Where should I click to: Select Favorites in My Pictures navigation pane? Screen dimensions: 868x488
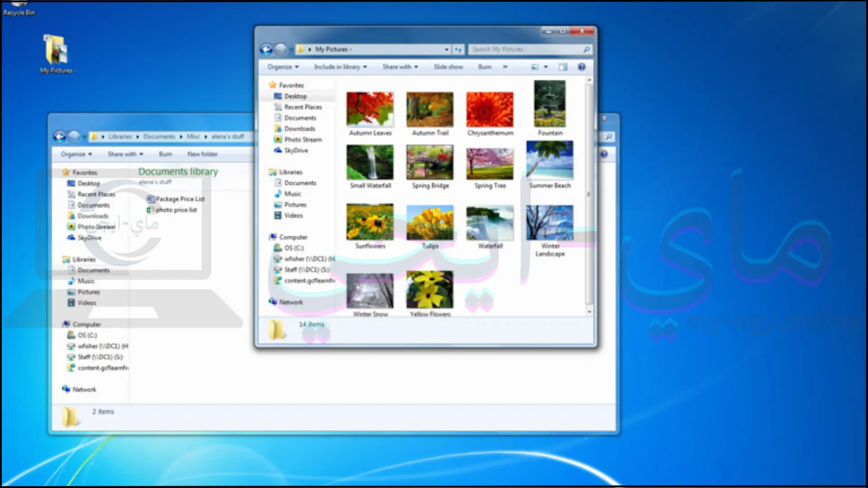286,85
